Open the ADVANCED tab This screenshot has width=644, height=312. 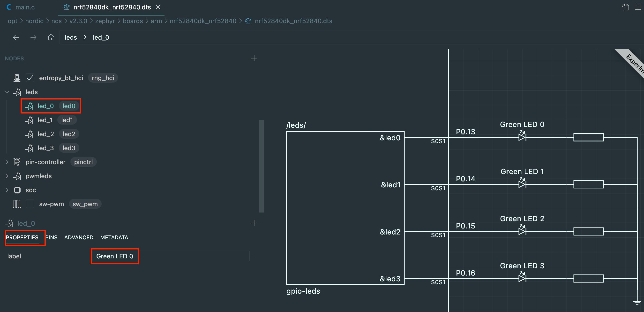click(x=79, y=237)
